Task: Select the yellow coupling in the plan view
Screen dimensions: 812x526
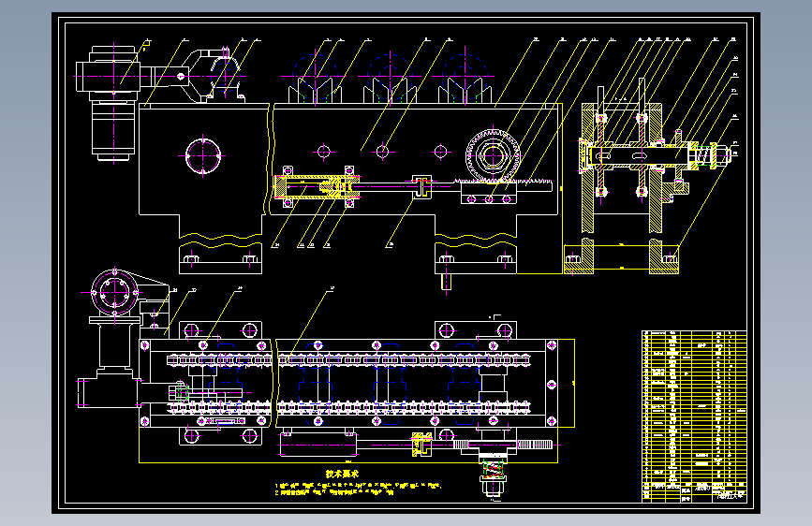Action: click(x=422, y=445)
